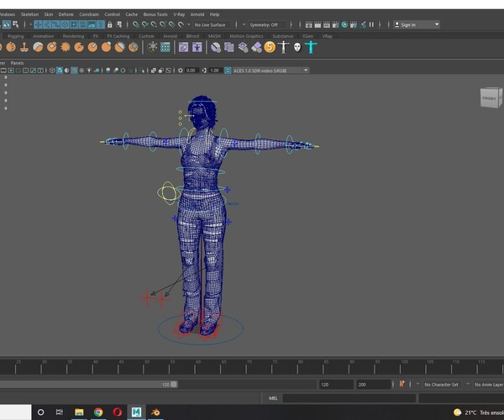Click the white skull mask shelf icon
Image resolution: width=504 pixels, height=420 pixels.
[297, 48]
